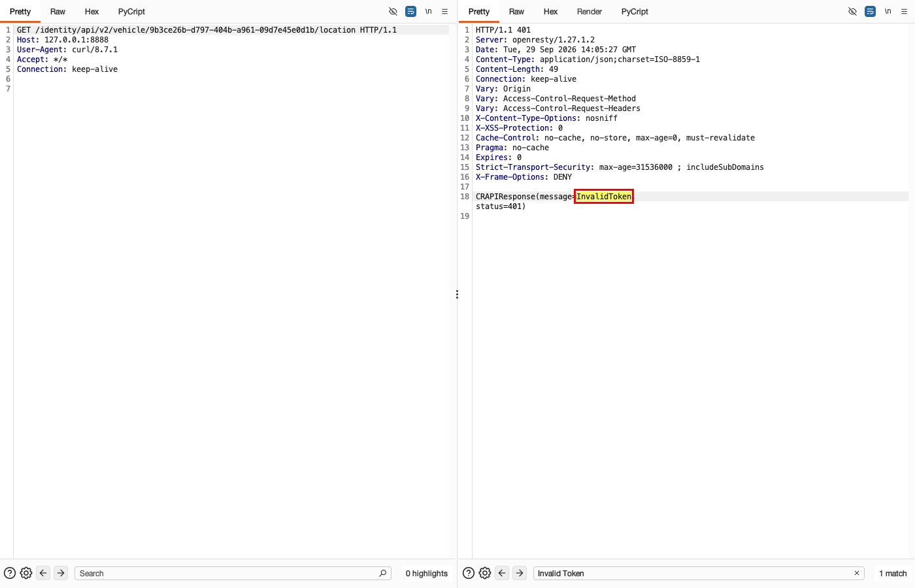Go to next match in response search
This screenshot has width=915, height=588.
520,573
